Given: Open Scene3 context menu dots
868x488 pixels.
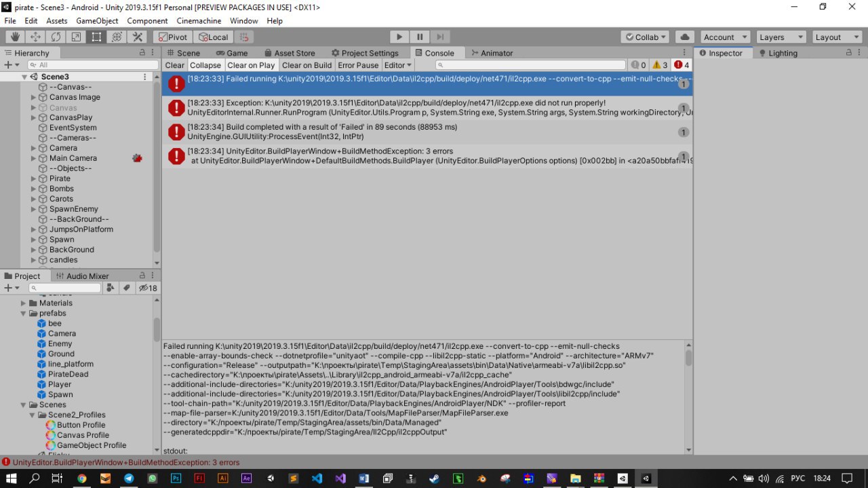Looking at the screenshot, I should click(x=144, y=77).
